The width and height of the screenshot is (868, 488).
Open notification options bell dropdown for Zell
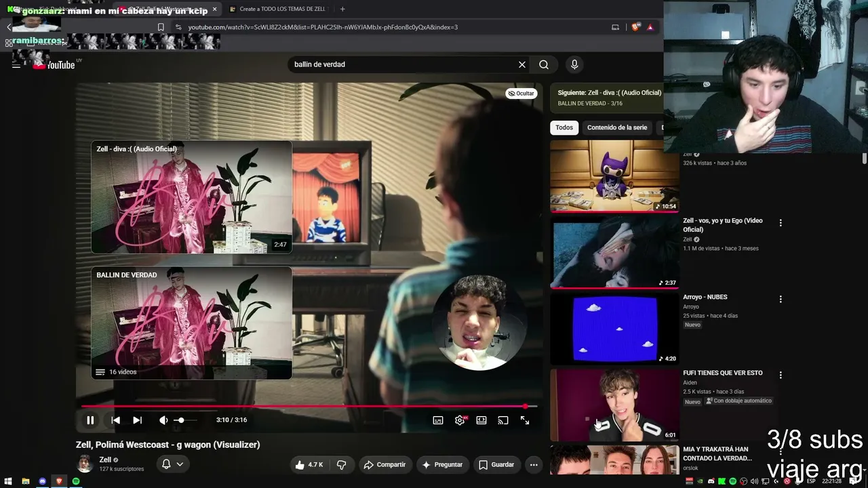(x=172, y=464)
